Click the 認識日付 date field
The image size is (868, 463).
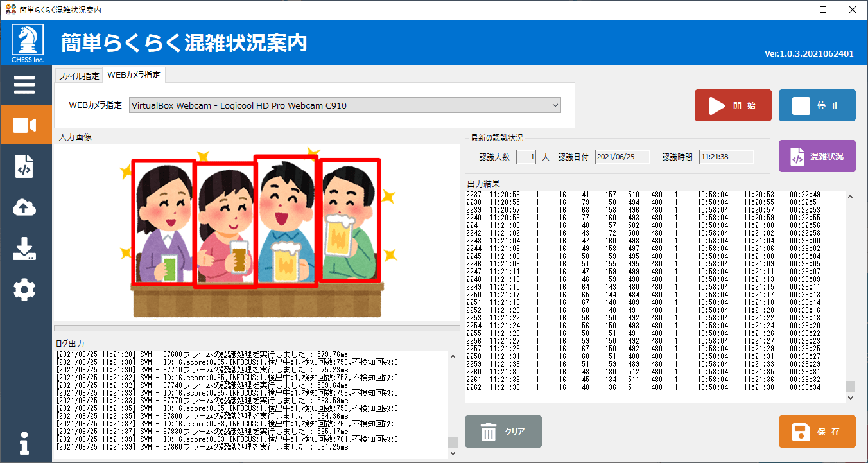tap(621, 157)
